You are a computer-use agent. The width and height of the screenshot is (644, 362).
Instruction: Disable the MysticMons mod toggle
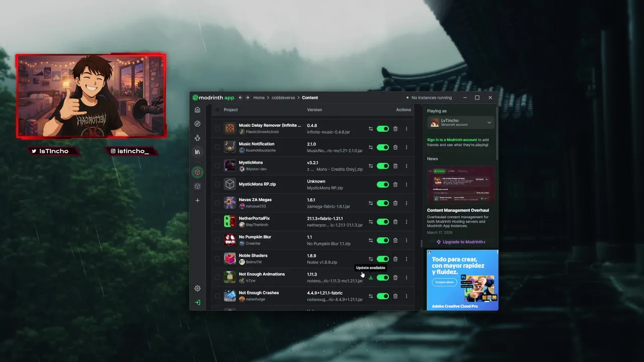(x=383, y=166)
